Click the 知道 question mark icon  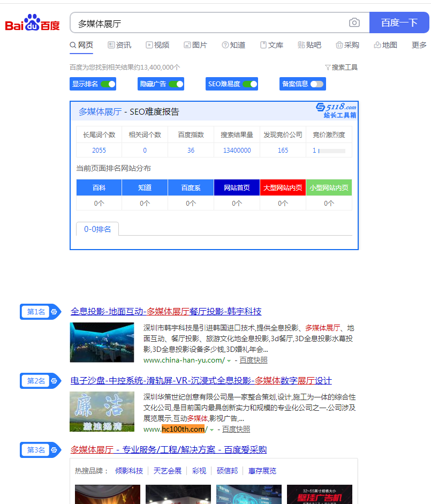click(x=225, y=45)
